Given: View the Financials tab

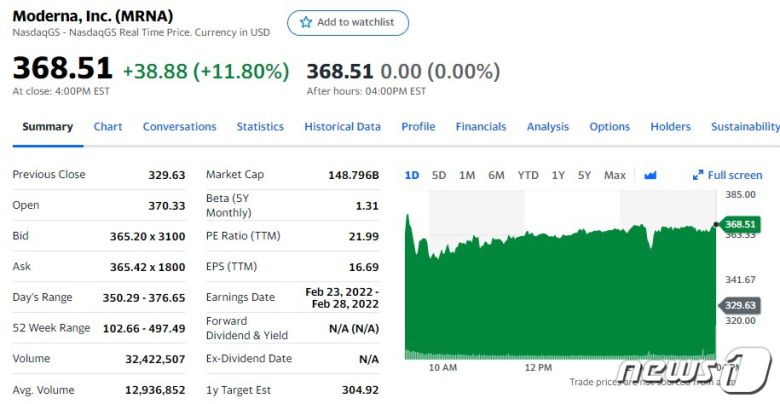Looking at the screenshot, I should click(x=481, y=127).
